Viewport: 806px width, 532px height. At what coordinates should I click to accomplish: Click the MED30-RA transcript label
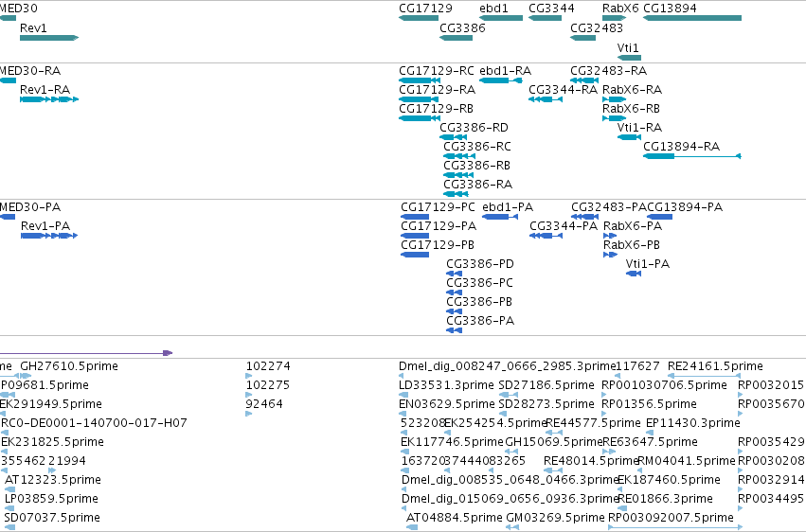tap(29, 70)
